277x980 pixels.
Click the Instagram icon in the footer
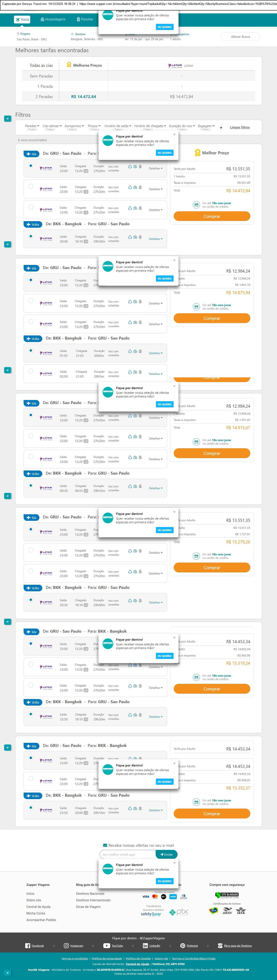66,945
